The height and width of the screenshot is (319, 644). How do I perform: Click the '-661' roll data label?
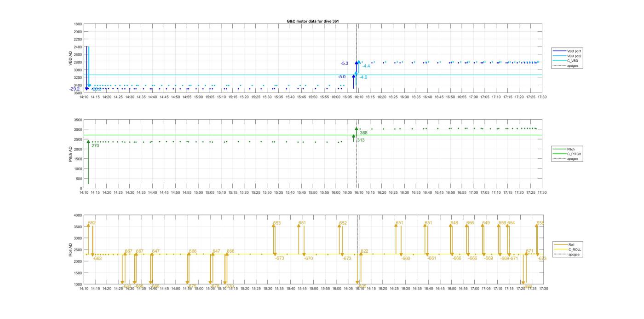[x=431, y=259]
